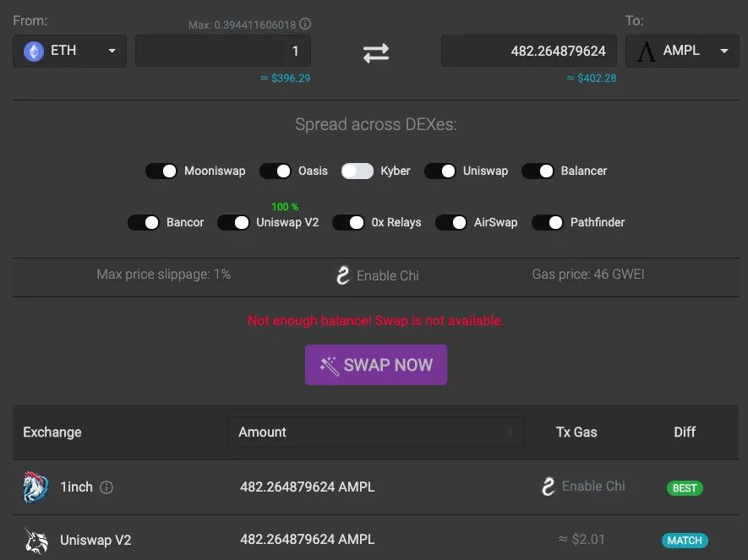Open Gas price 46 GWEI setting
Image resolution: width=748 pixels, height=560 pixels.
tap(588, 274)
